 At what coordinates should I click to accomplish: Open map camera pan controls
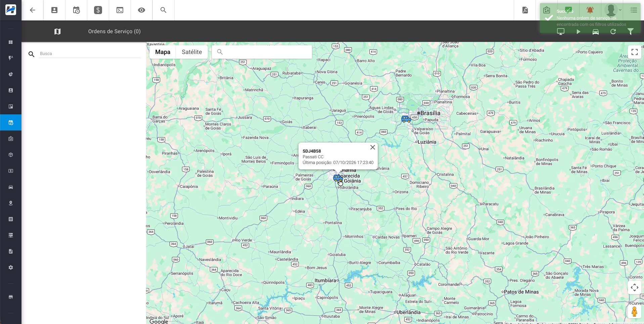tap(635, 287)
